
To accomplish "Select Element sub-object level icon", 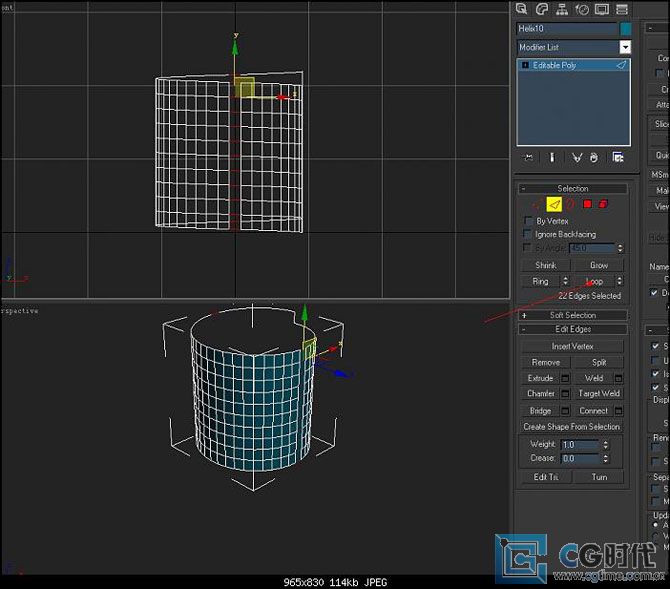I will tap(603, 204).
